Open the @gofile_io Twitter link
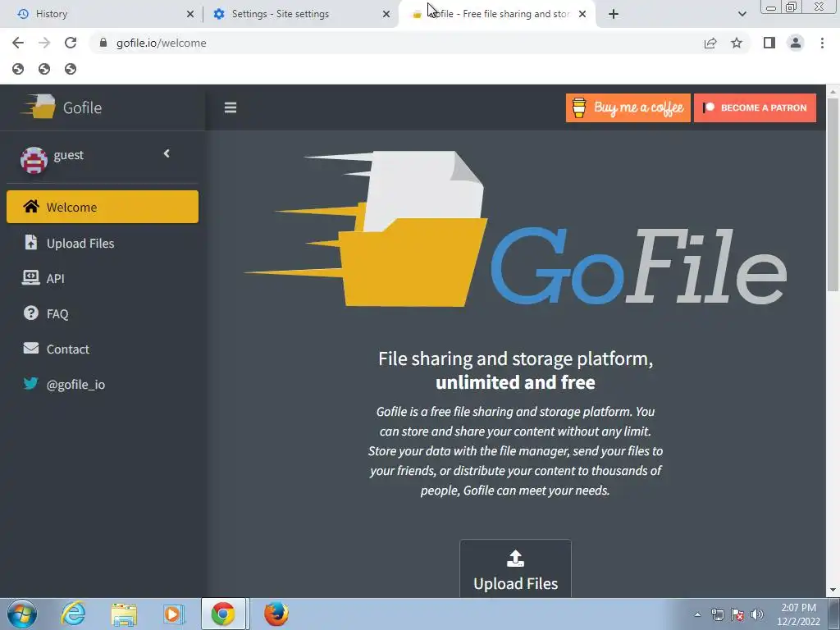Image resolution: width=840 pixels, height=630 pixels. (103, 385)
